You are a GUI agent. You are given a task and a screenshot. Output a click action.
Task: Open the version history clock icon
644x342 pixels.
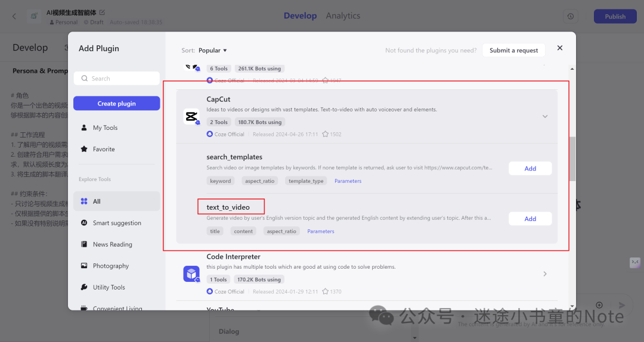tap(571, 17)
